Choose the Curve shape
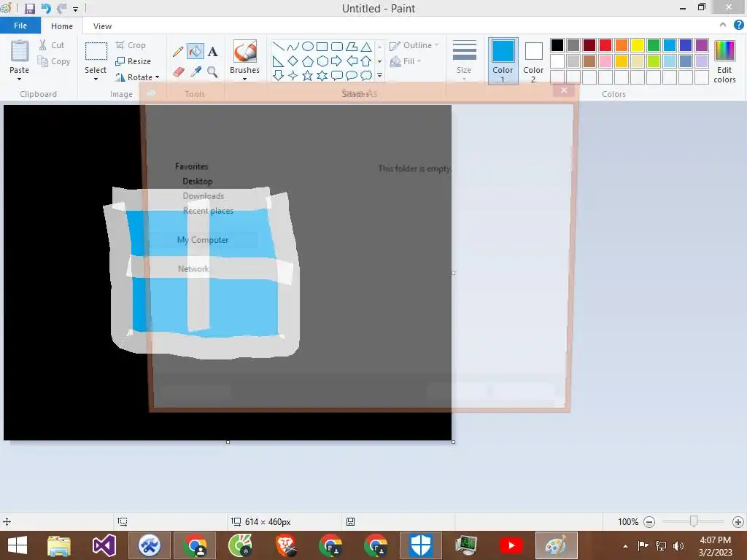Screen dimensions: 747x560 293,46
